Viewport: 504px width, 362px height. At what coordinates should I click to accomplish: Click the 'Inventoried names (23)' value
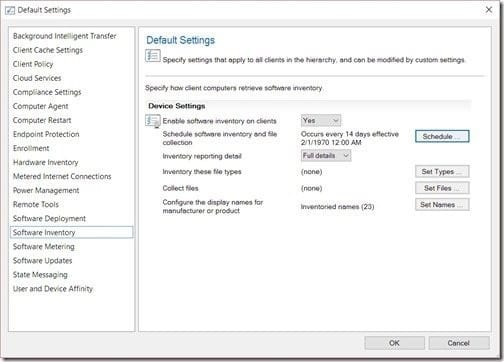(x=337, y=207)
